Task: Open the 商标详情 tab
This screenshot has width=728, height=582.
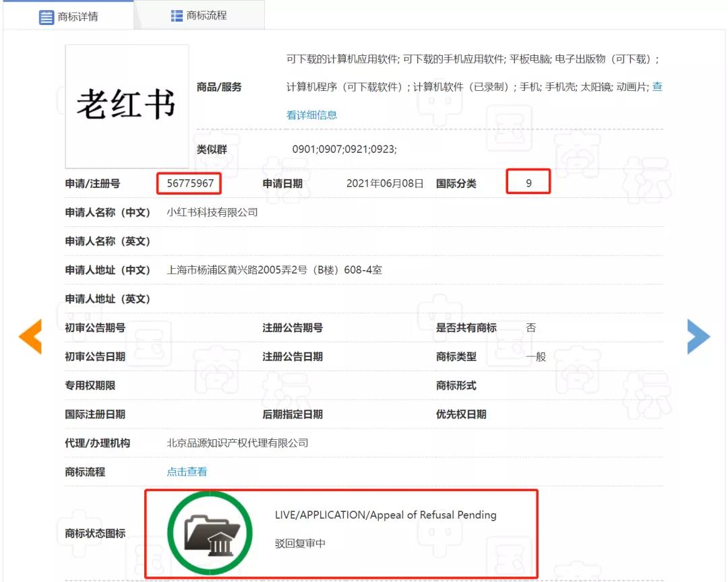Action: (x=68, y=17)
